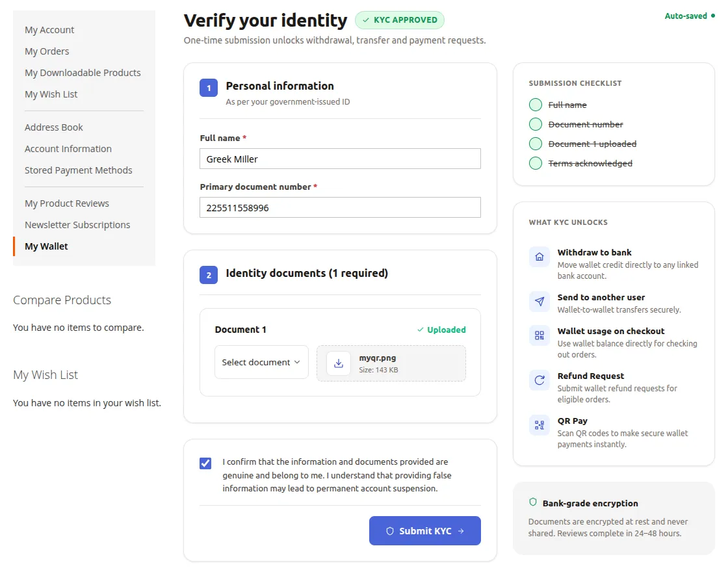Click the step 2 number badge
Screen dimensions: 728x572
coord(209,275)
